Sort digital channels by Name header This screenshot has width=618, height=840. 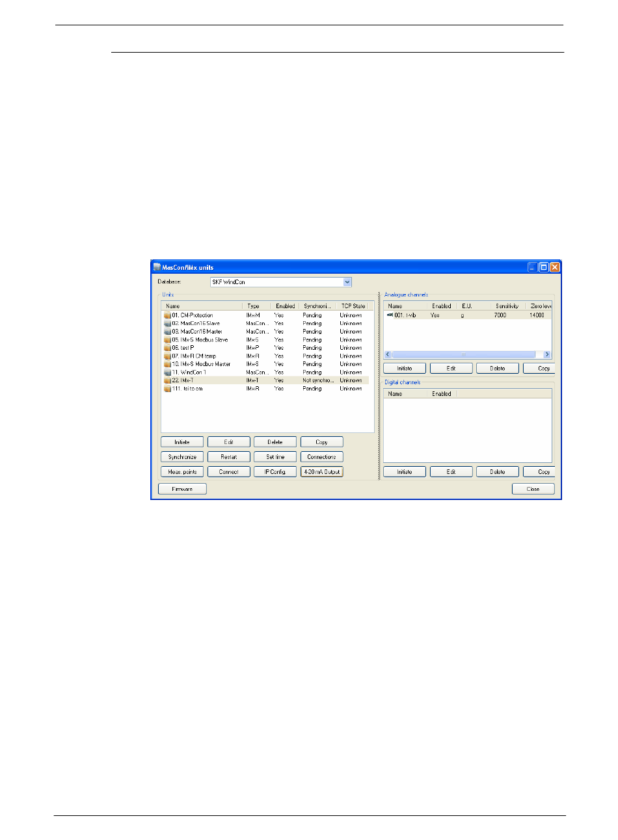coord(407,393)
